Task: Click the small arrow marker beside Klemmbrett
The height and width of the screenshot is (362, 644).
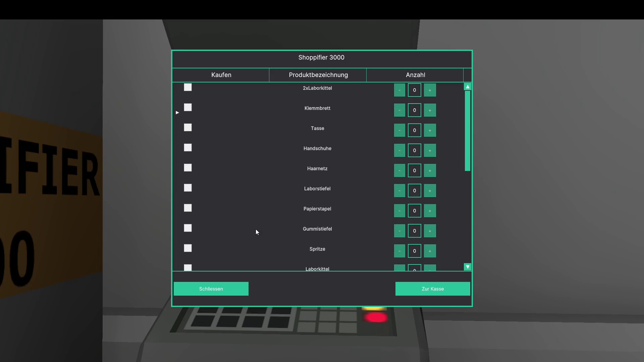Action: pos(177,113)
